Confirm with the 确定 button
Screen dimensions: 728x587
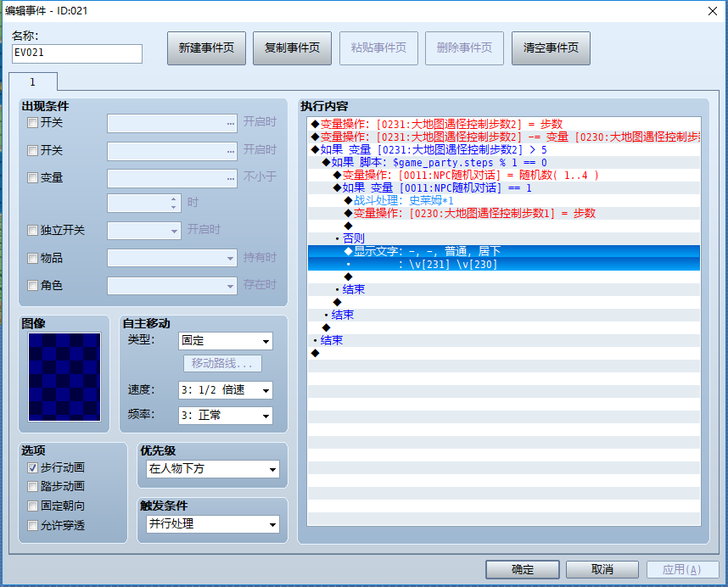pos(523,569)
